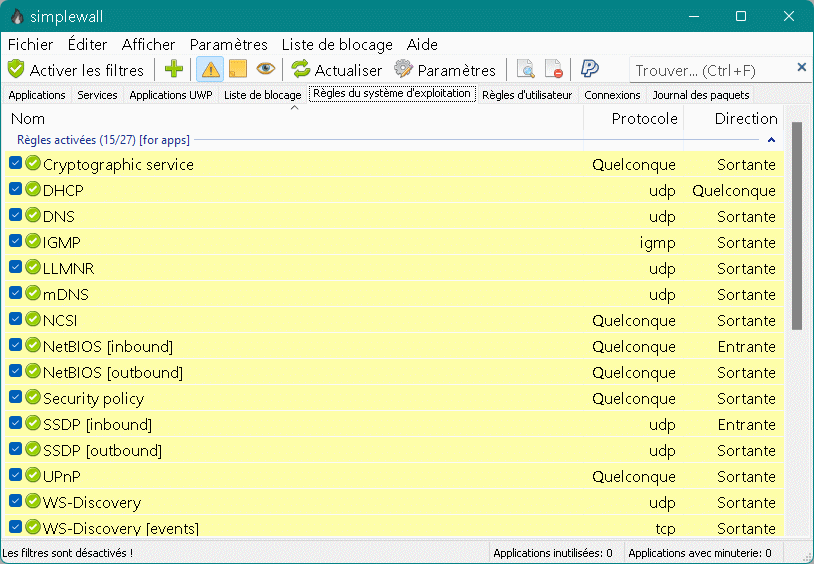Uncheck the DNS rule checkbox
Image resolution: width=814 pixels, height=564 pixels.
[16, 215]
